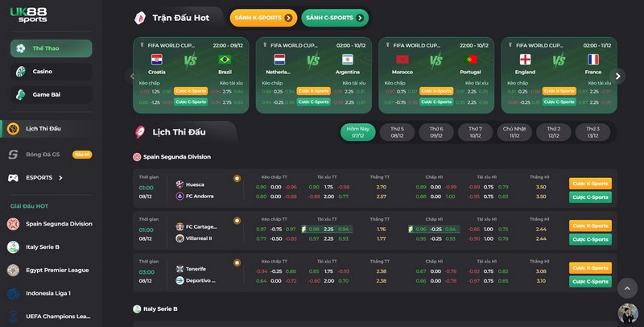The height and width of the screenshot is (327, 644).
Task: Click the Italy Serie B league badge in sidebar
Action: [x=13, y=247]
